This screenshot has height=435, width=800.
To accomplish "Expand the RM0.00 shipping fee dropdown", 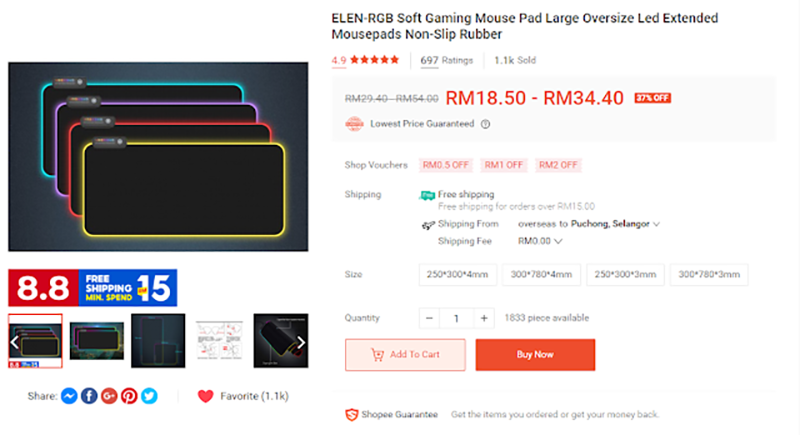I will tap(540, 241).
